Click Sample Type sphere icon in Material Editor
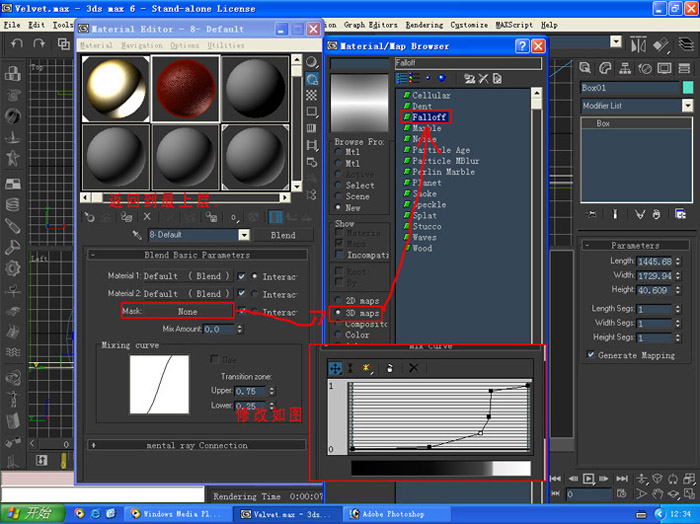700x524 pixels. (x=312, y=62)
